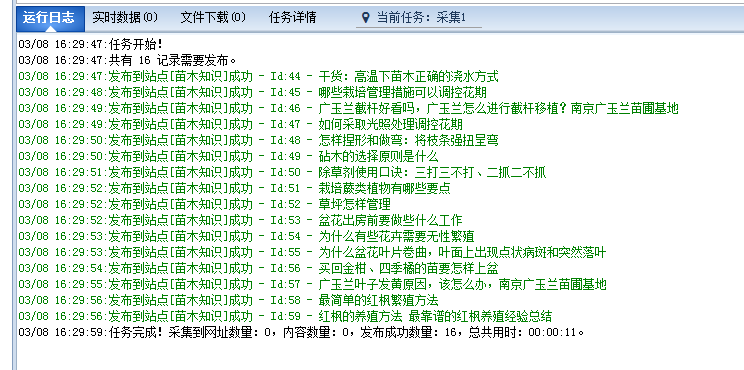Screen dimensions: 744x370
Task: Select log entry Id:54 为什么有些花卉需要无性繁殖
Action: (246, 237)
